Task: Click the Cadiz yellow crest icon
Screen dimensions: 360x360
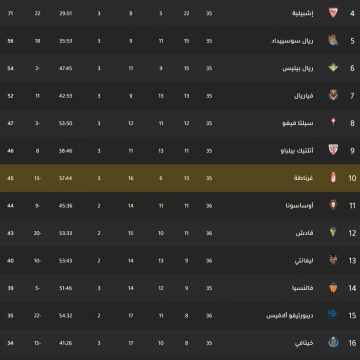Action: pos(333,233)
